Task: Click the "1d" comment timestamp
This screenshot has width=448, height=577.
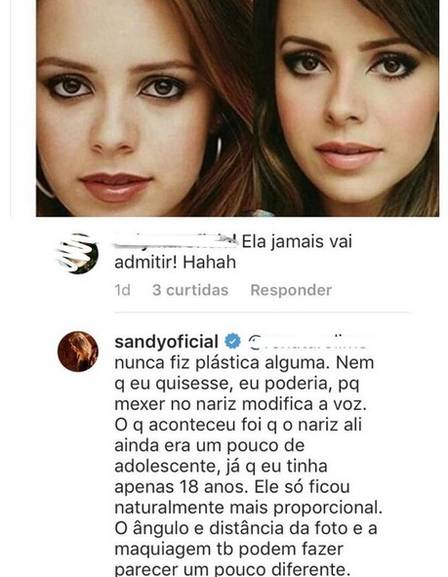Action: pos(123,290)
